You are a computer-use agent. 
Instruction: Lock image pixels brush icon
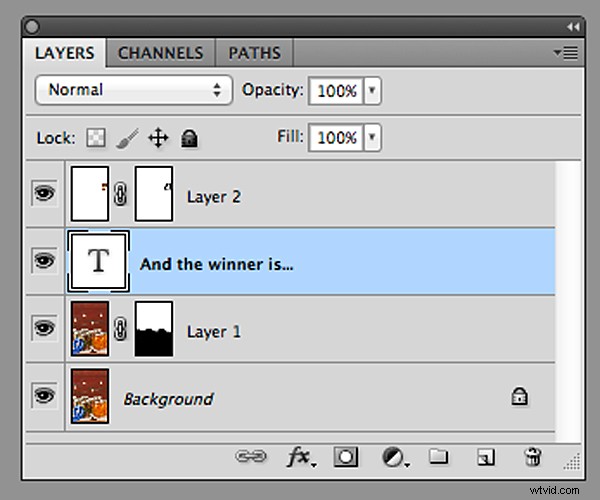point(128,139)
